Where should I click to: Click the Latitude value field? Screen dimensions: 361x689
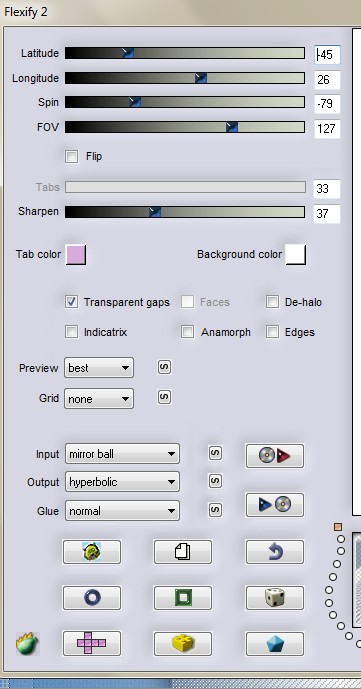pyautogui.click(x=327, y=55)
